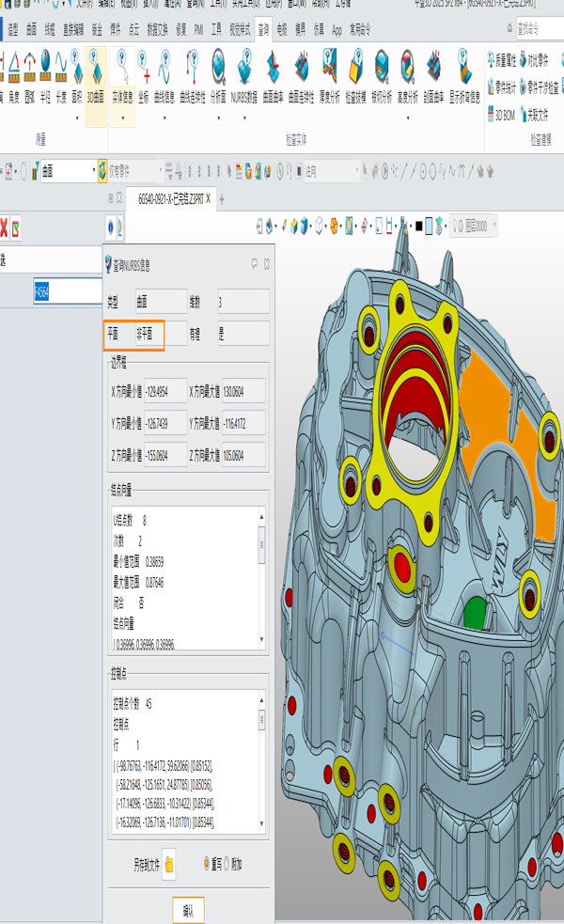Open the 高度分析 height analysis tool

[x=407, y=76]
